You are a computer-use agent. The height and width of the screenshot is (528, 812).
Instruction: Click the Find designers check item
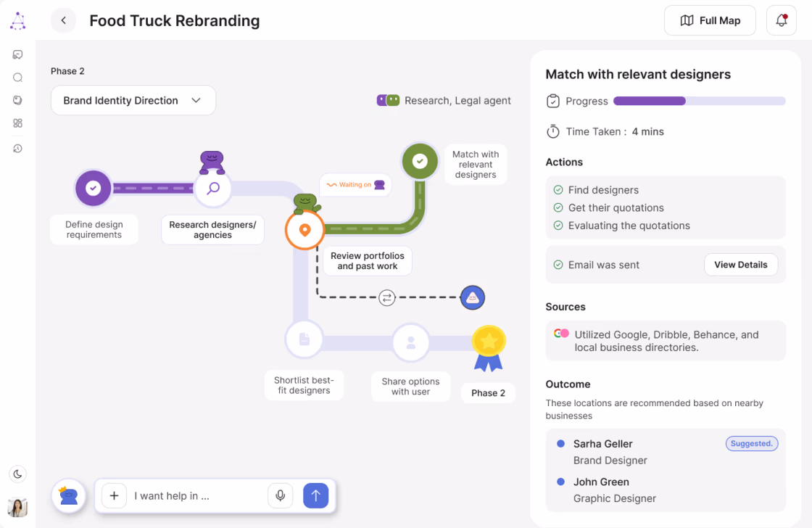click(x=602, y=190)
